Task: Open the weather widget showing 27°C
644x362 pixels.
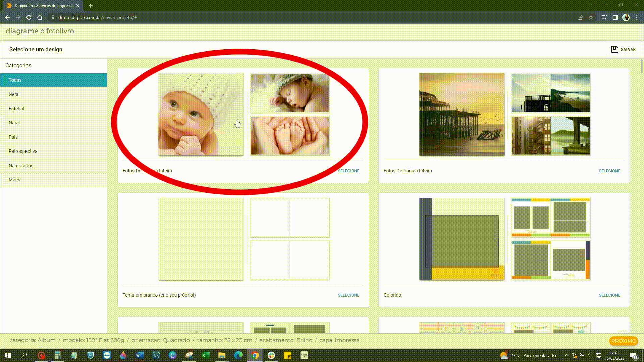Action: click(528, 355)
